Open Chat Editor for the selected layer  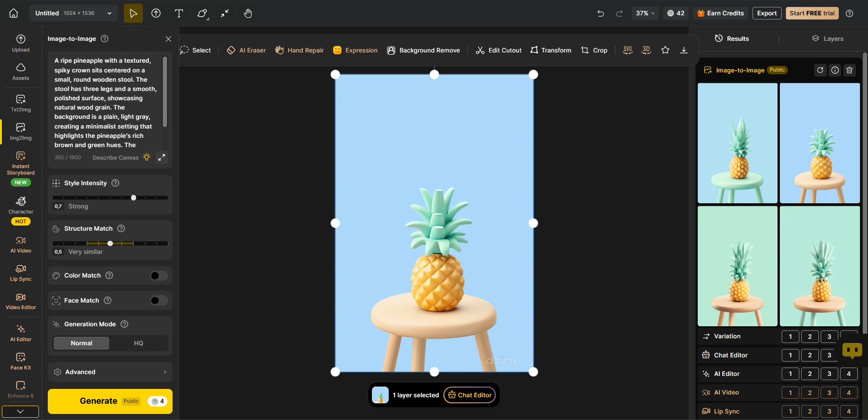470,395
